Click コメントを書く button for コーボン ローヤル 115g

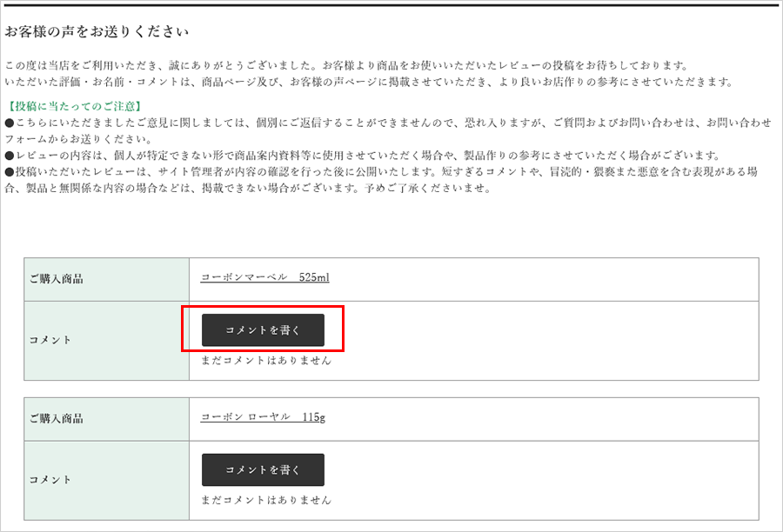pos(263,469)
